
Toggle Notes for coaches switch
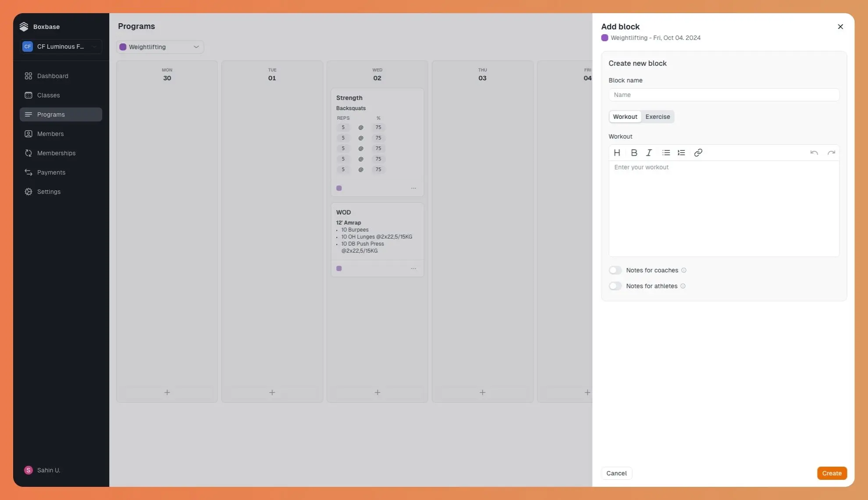[x=615, y=270]
